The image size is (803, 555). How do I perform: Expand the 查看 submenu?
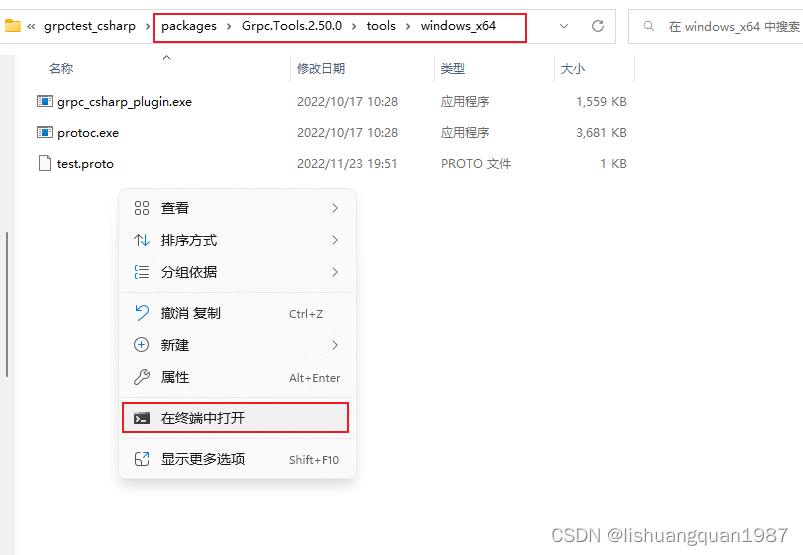point(334,208)
